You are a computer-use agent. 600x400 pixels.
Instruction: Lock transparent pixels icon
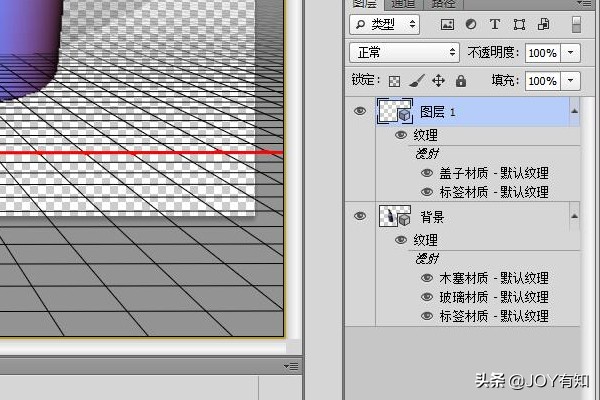394,81
